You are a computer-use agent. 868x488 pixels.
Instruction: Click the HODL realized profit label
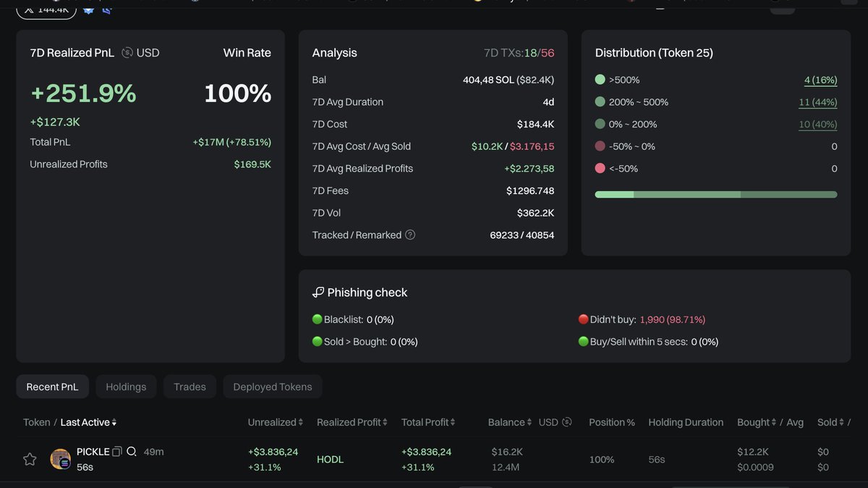point(330,459)
